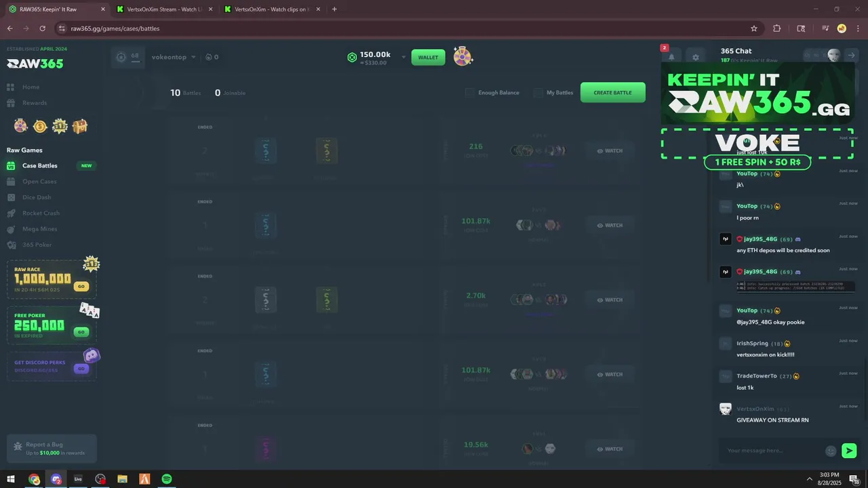Screen dimensions: 868x488
Task: Open Discord from the taskbar
Action: [x=56, y=479]
